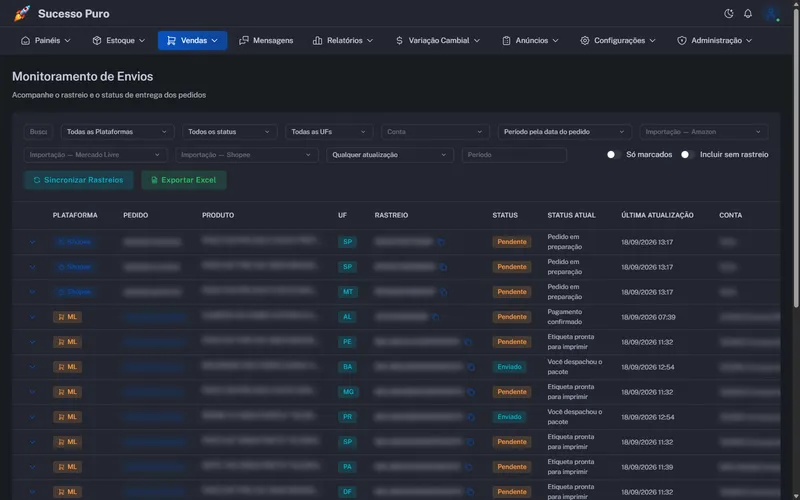Expand the row with UF BA

[32, 367]
